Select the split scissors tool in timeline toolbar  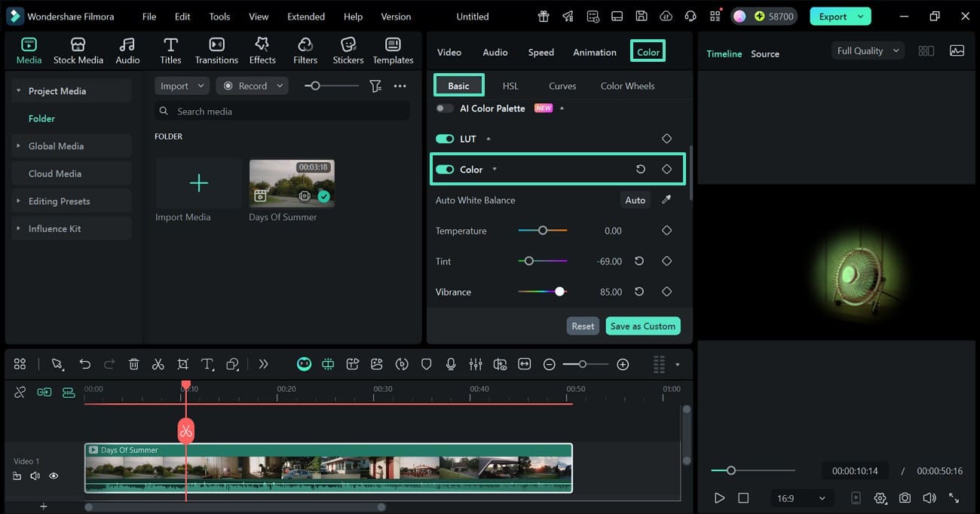click(158, 364)
